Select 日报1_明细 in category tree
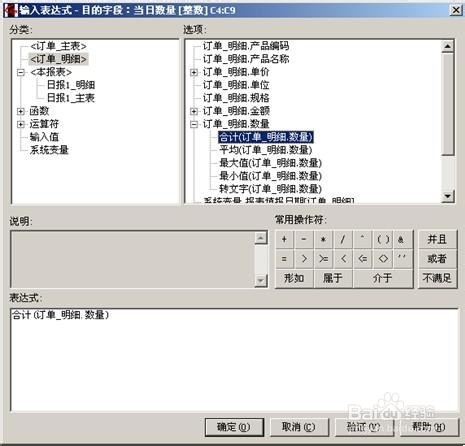The height and width of the screenshot is (446, 465). (x=71, y=85)
